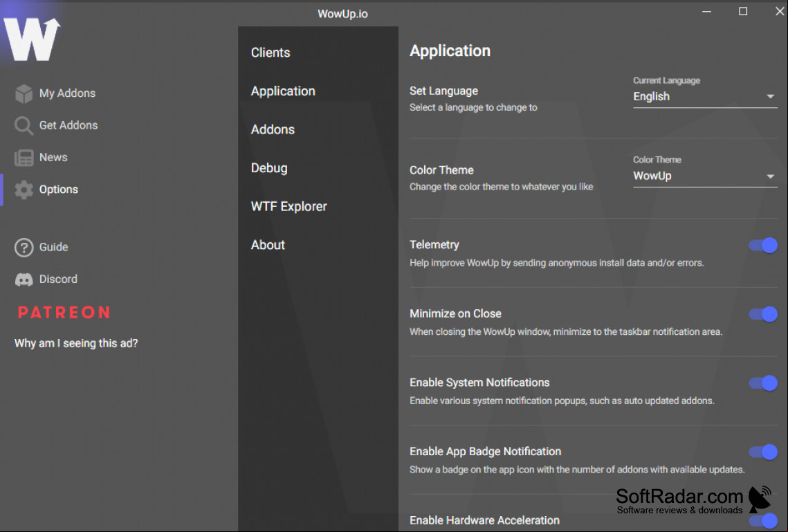Screen dimensions: 788x532
Task: Click the 'Color Theme' setting title
Action: (441, 170)
